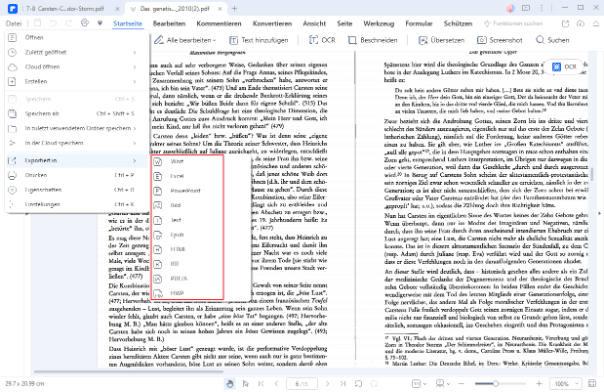Choose PDF/A from export submenu

pyautogui.click(x=188, y=278)
